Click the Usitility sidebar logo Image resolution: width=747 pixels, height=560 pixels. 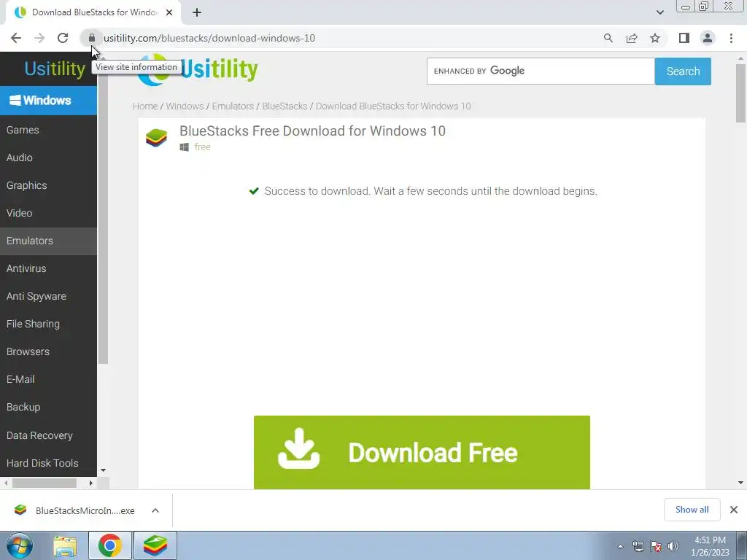tap(55, 69)
